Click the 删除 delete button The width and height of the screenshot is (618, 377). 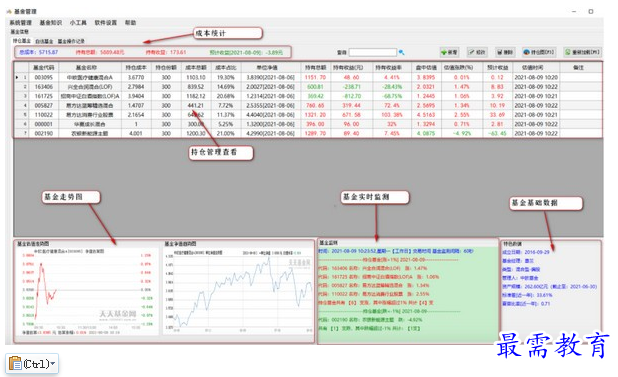[505, 52]
